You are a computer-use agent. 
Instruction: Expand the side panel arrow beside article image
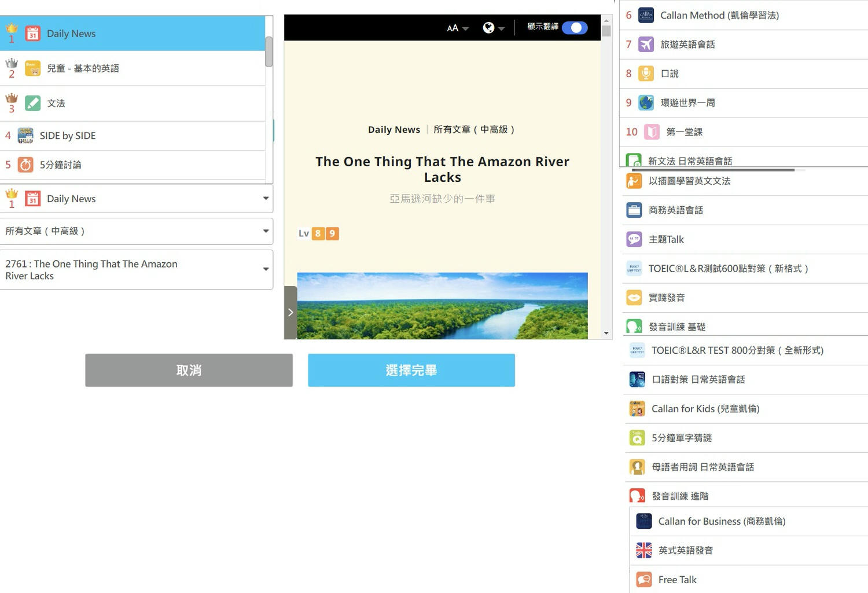coord(290,312)
